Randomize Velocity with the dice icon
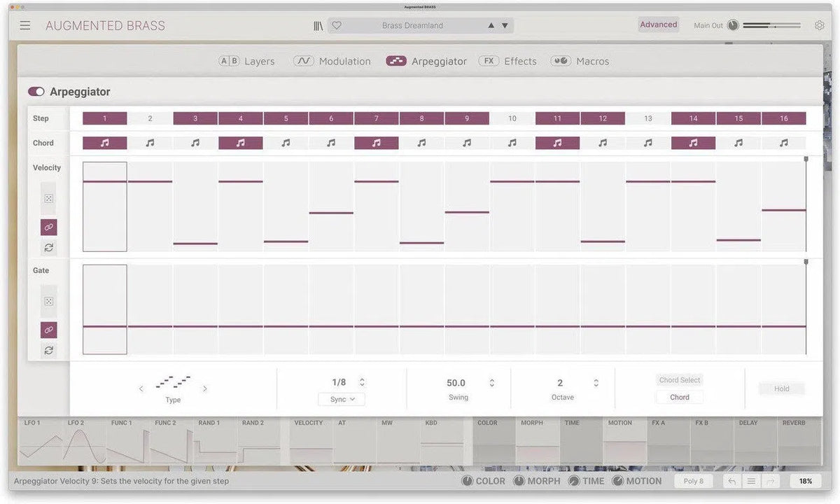The image size is (840, 504). click(x=49, y=199)
